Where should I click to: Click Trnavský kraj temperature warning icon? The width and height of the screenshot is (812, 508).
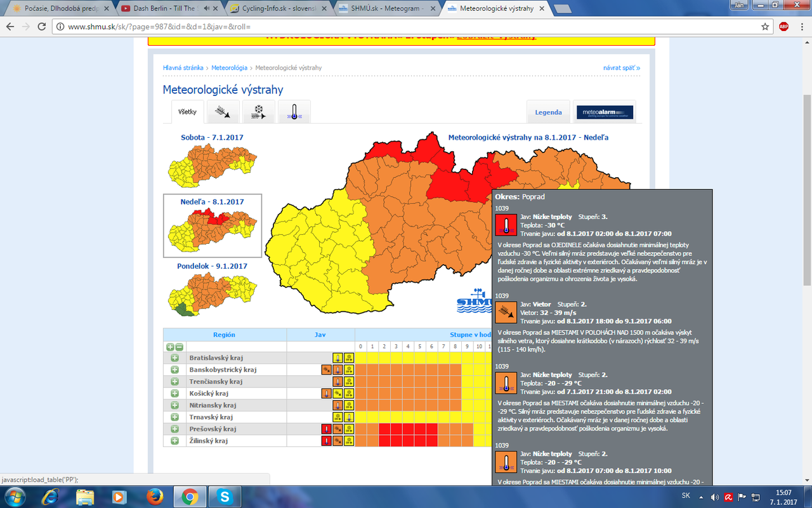(349, 417)
